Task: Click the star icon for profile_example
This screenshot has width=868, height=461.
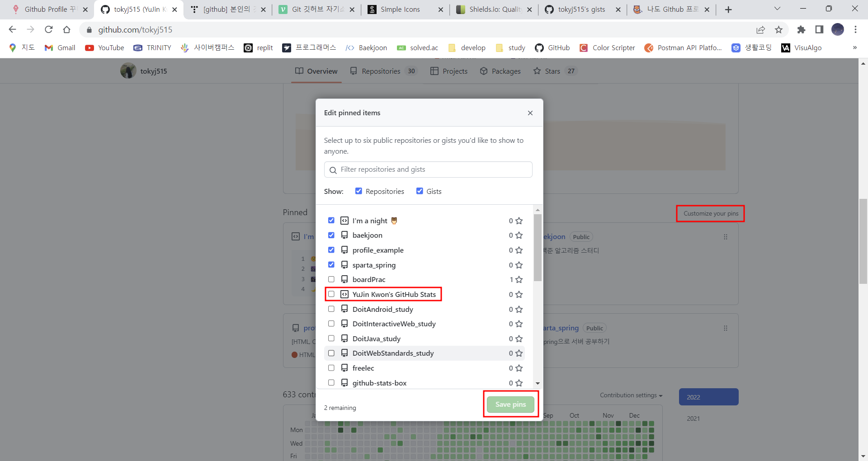Action: 519,250
